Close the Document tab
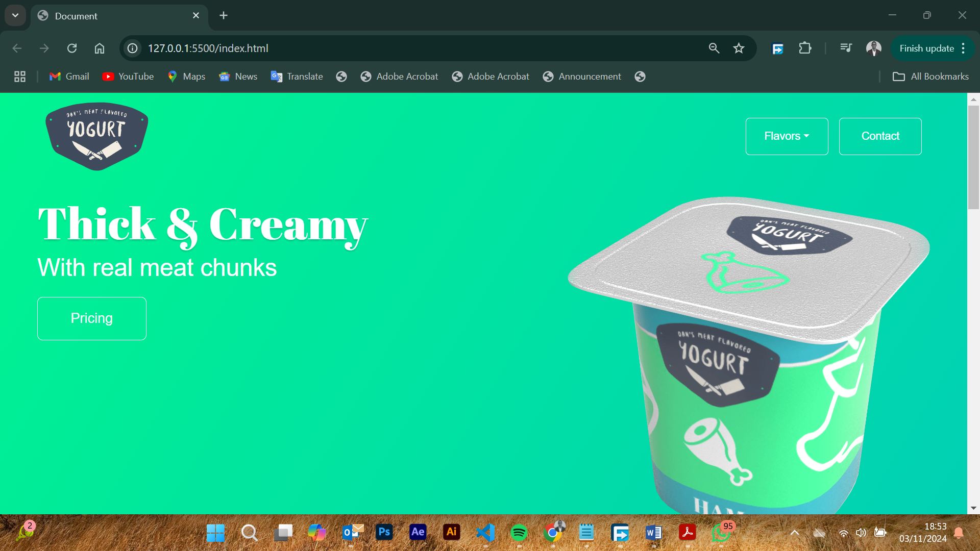This screenshot has height=551, width=980. tap(196, 16)
